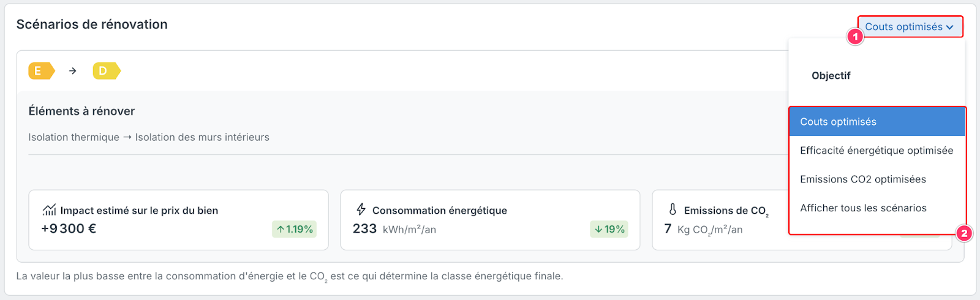Select Emissions CO2 optimisées option
The height and width of the screenshot is (300, 980).
[877, 179]
